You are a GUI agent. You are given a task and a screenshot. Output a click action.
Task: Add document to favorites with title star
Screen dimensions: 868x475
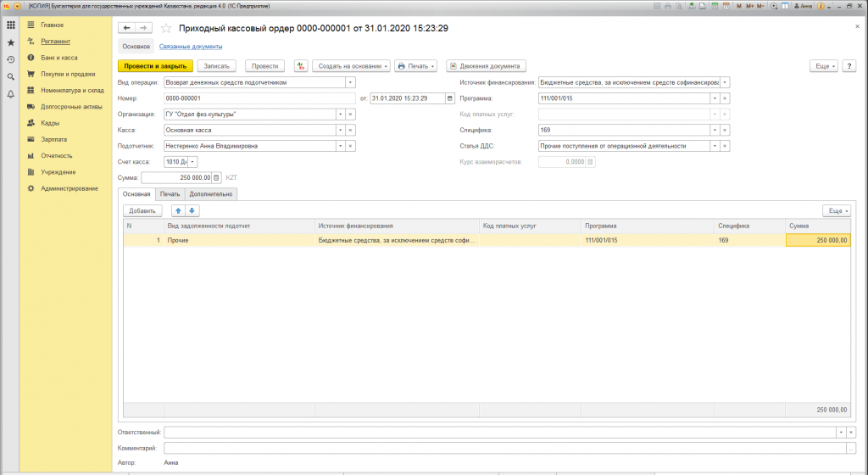[166, 28]
